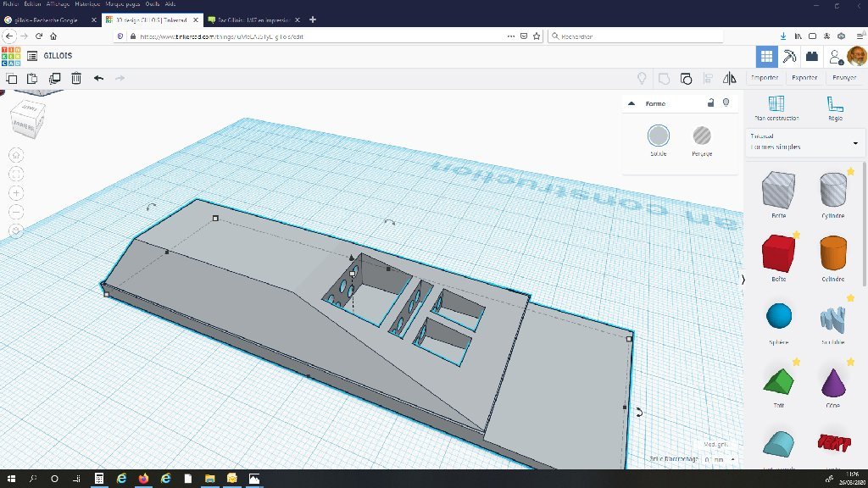Open the user profile avatar
The height and width of the screenshot is (488, 868).
(856, 56)
